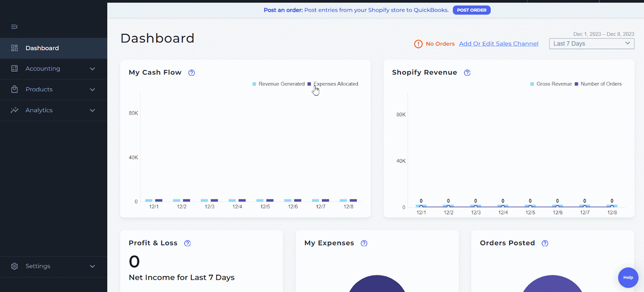Image resolution: width=644 pixels, height=292 pixels.
Task: Open the Products sidebar section
Action: 54,89
